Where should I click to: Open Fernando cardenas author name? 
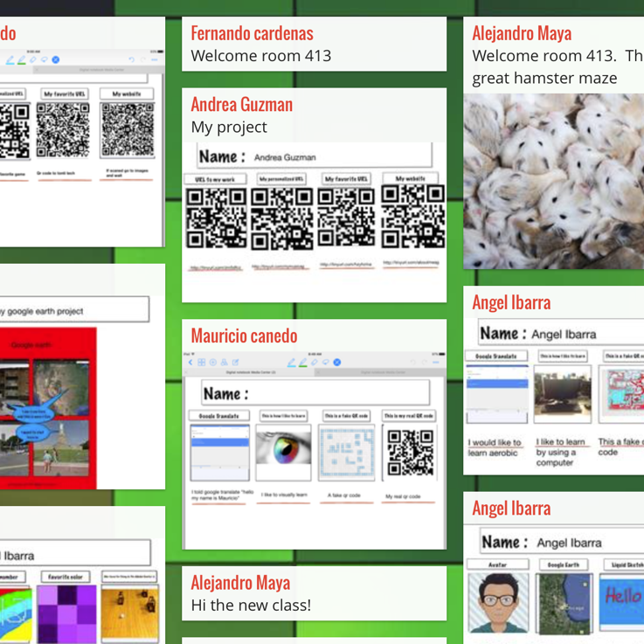pos(252,33)
